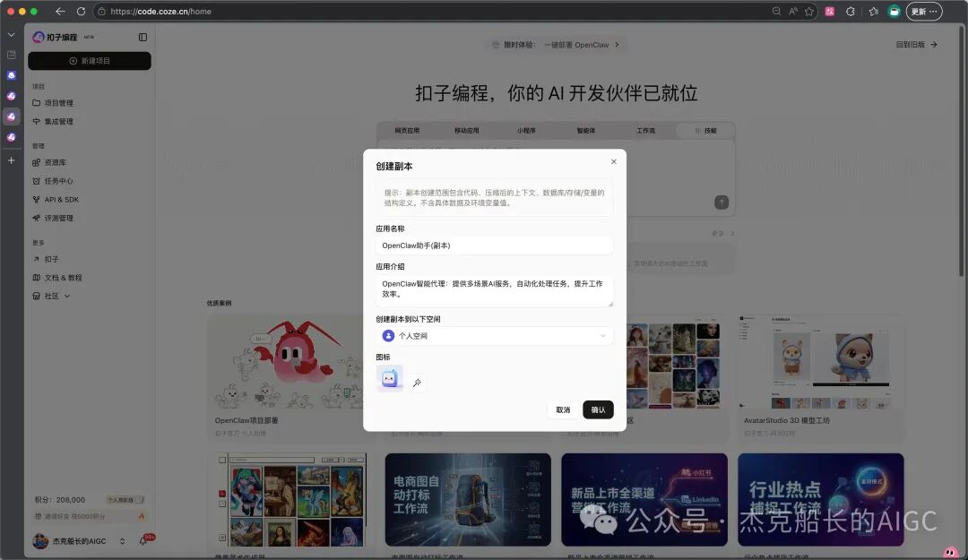Click the 扣子编程 logo
Screen dimensions: 968x560
point(55,37)
